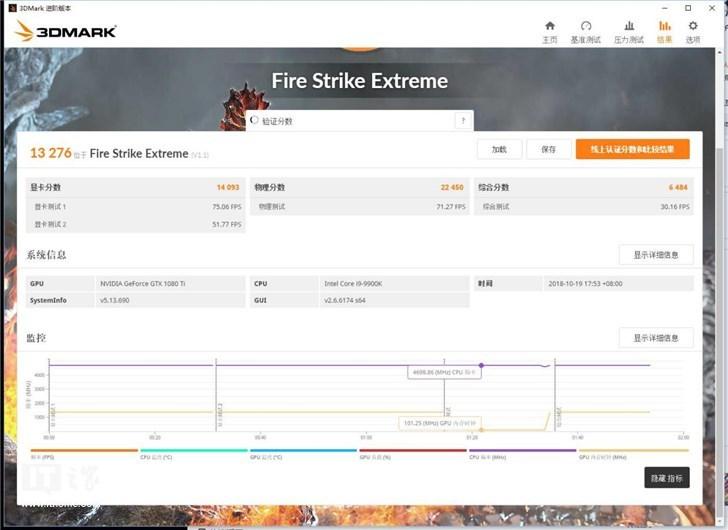Image resolution: width=728 pixels, height=530 pixels.
Task: Click the Intel Core i9-9900K value
Action: [x=353, y=284]
